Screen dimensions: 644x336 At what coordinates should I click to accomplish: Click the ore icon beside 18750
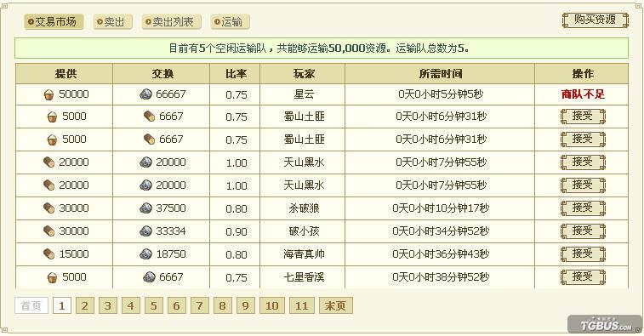tap(145, 254)
